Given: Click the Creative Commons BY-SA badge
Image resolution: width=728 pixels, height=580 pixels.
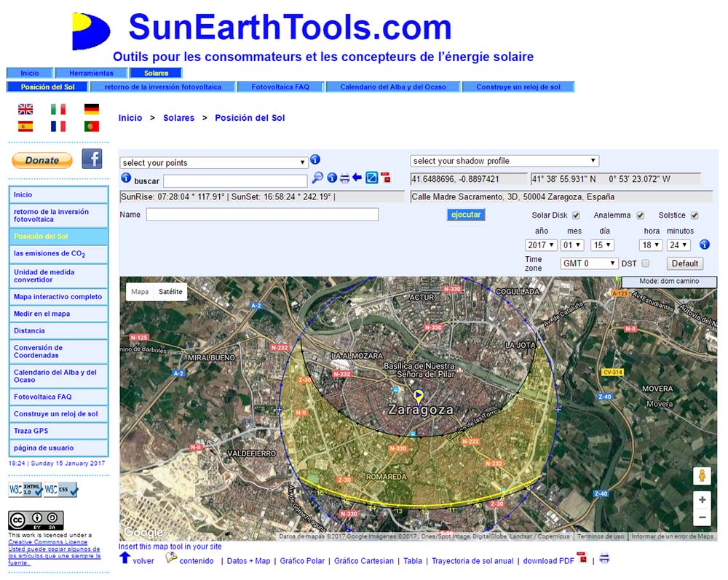Looking at the screenshot, I should 36,520.
